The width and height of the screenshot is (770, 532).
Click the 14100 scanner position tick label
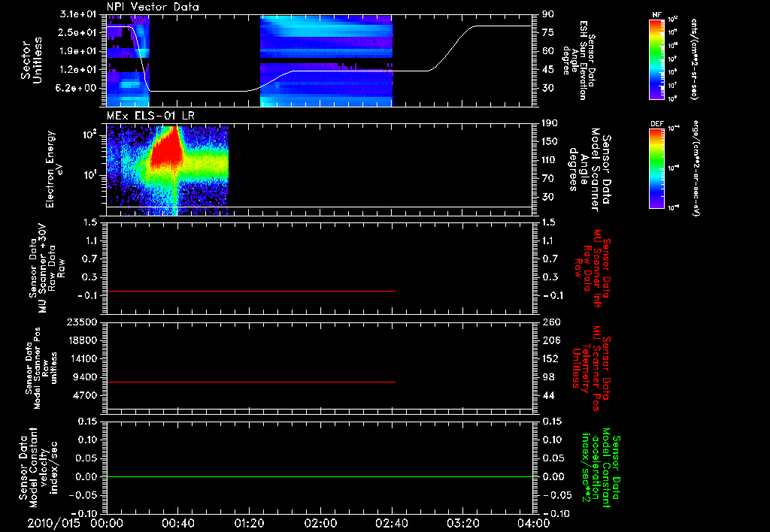click(x=82, y=358)
